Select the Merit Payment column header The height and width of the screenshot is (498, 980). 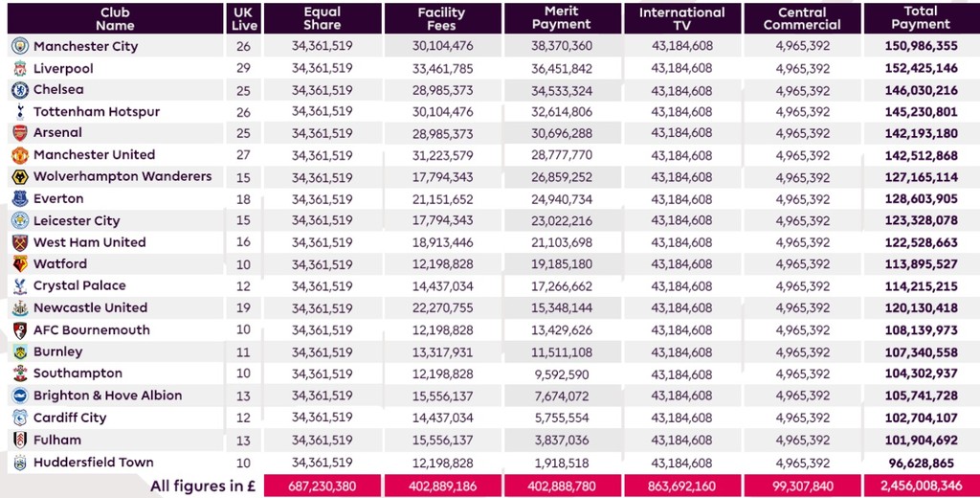point(562,18)
